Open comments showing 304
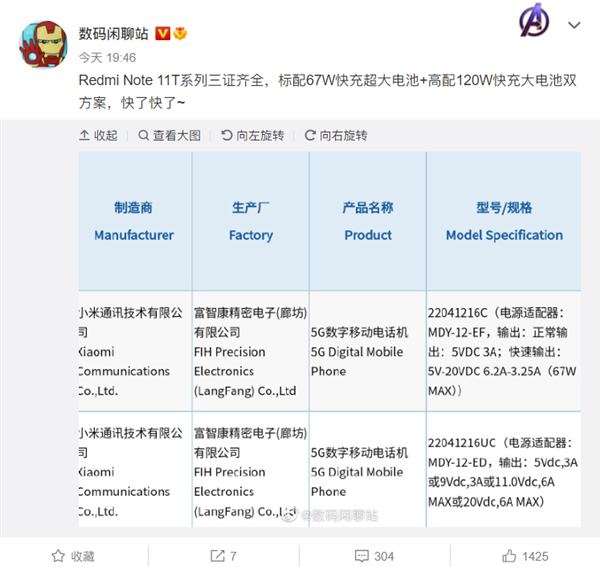The width and height of the screenshot is (600, 567). [x=375, y=556]
